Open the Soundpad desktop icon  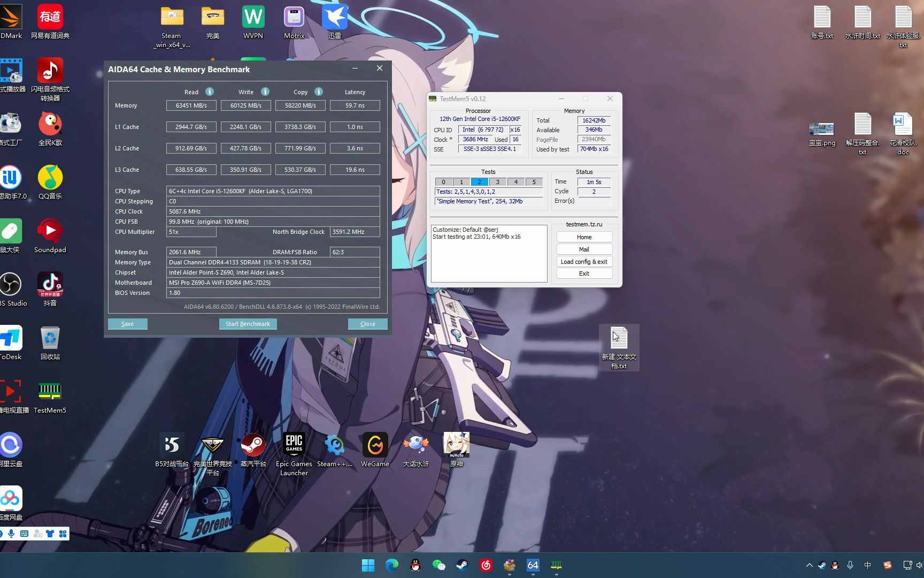[50, 235]
